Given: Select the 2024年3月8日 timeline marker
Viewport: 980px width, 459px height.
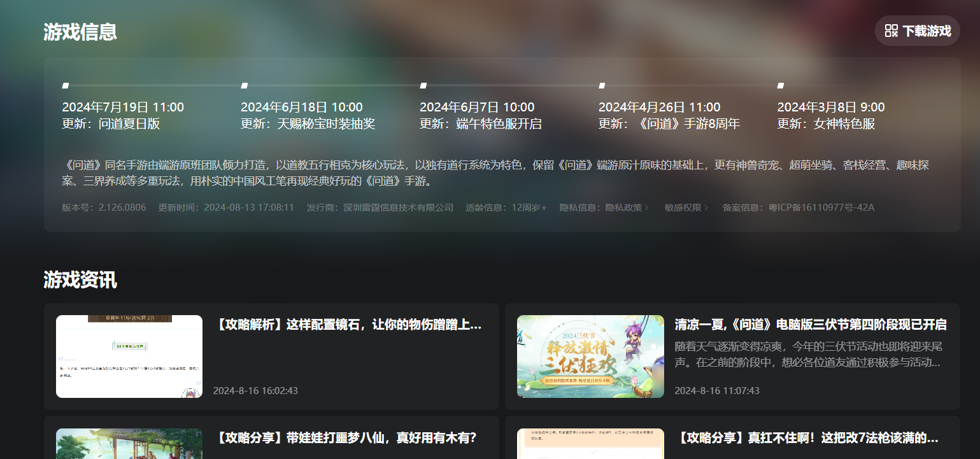Looking at the screenshot, I should 781,85.
